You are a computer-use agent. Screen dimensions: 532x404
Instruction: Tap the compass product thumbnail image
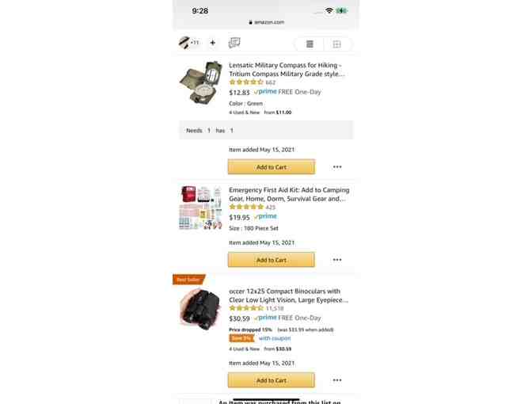point(201,82)
